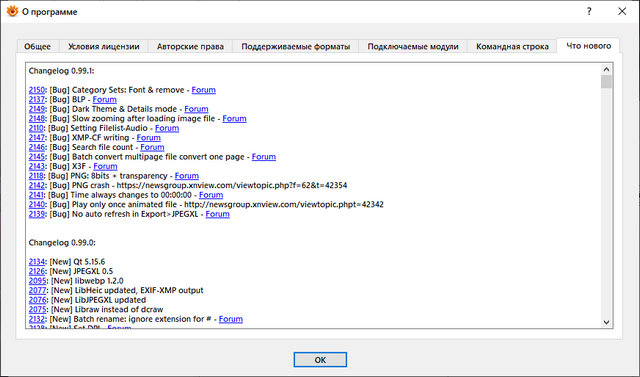Open Forum link for X3F bug
Viewport: 640px width, 377px height.
point(105,166)
